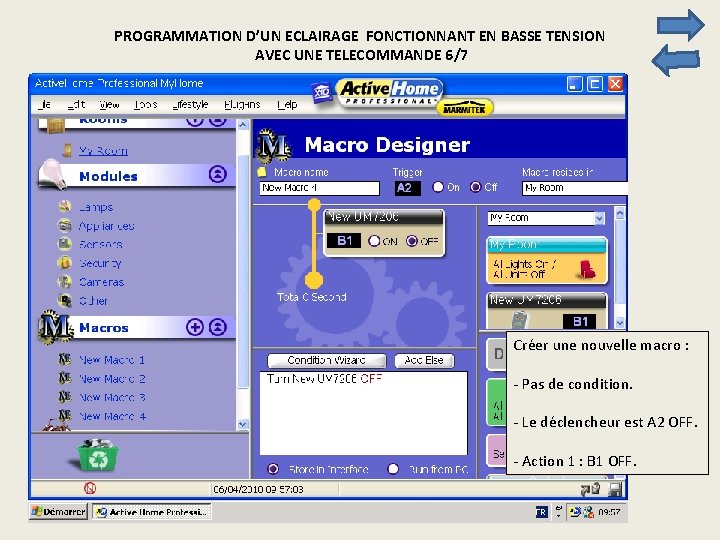The height and width of the screenshot is (540, 720).
Task: Click icon beside New Macro 1
Action: point(65,359)
